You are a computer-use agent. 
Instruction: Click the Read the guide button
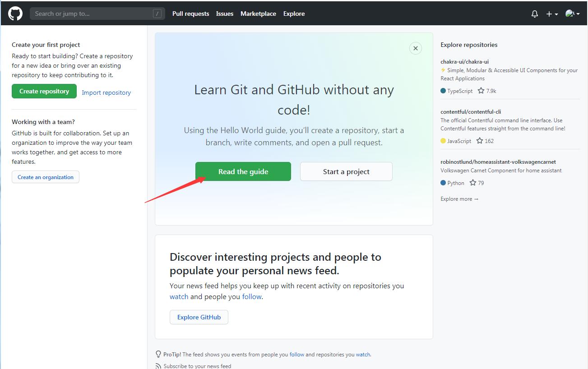(x=243, y=171)
